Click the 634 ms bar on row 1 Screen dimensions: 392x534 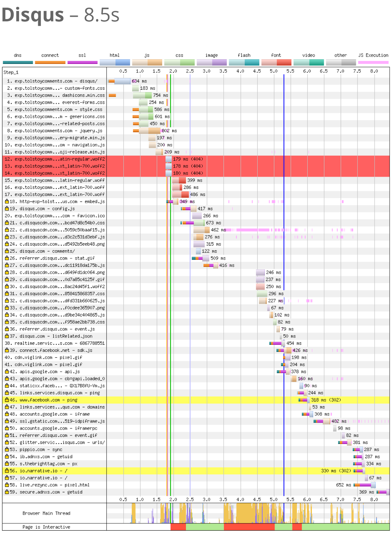coord(119,81)
